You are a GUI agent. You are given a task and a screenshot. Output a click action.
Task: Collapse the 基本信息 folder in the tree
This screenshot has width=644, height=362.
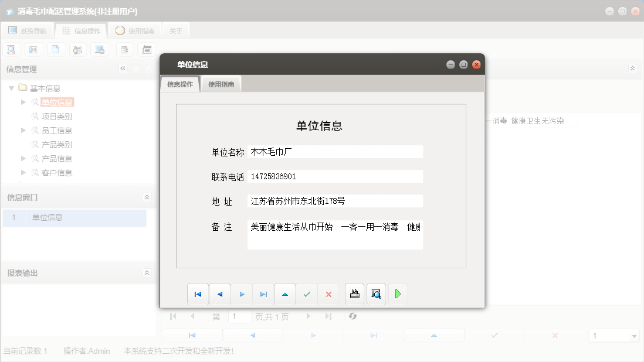point(12,88)
